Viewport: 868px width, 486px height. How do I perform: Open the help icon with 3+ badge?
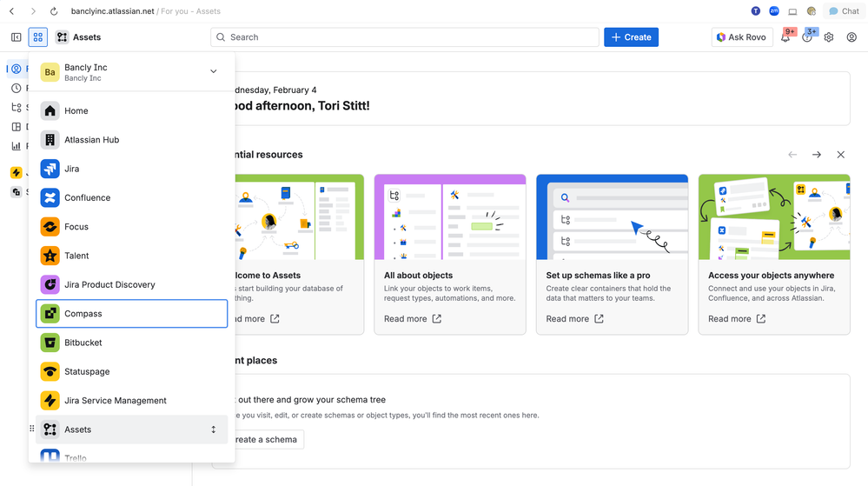tap(807, 37)
